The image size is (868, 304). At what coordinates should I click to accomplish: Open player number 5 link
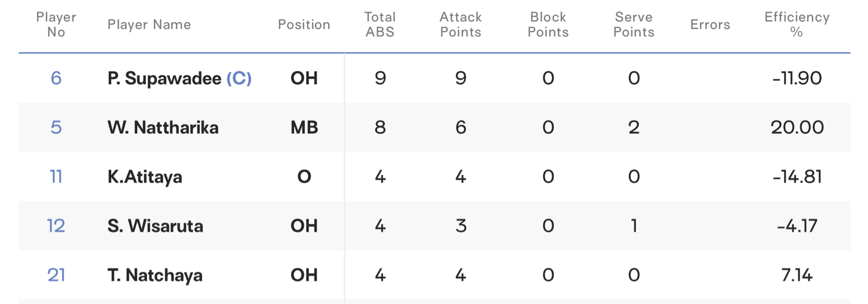pyautogui.click(x=56, y=127)
